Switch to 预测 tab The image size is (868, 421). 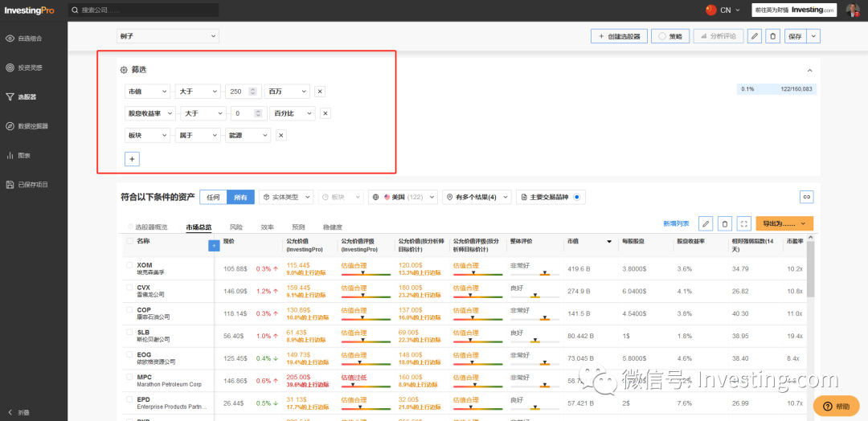(x=298, y=227)
